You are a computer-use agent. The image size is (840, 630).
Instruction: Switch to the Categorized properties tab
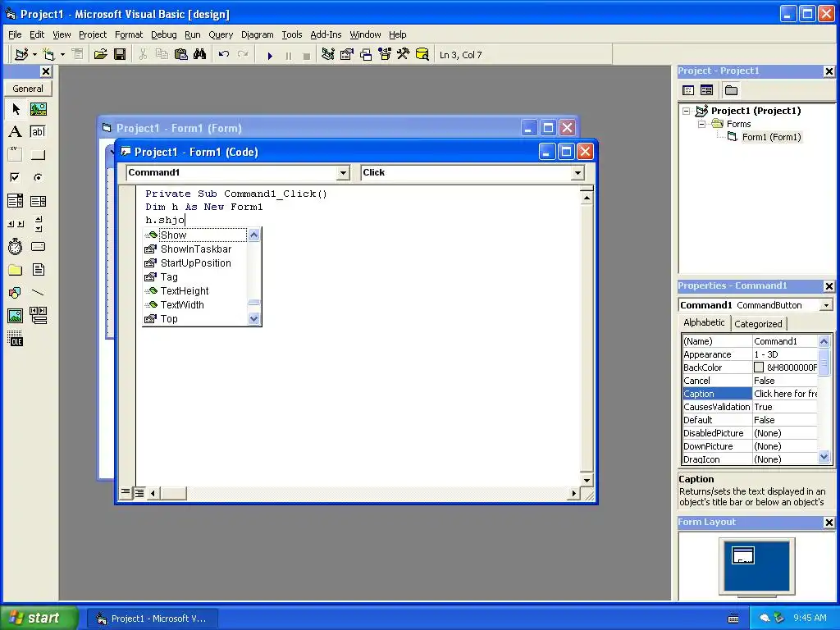758,323
